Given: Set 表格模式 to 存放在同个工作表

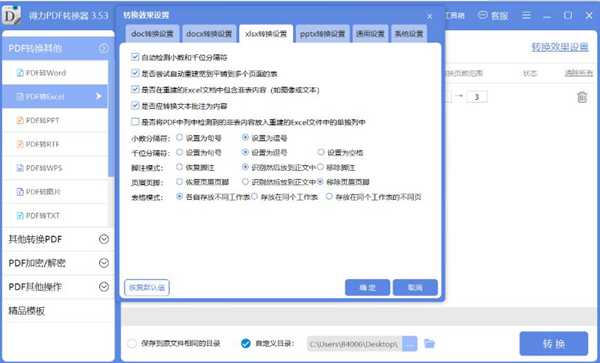Looking at the screenshot, I should pyautogui.click(x=254, y=197).
